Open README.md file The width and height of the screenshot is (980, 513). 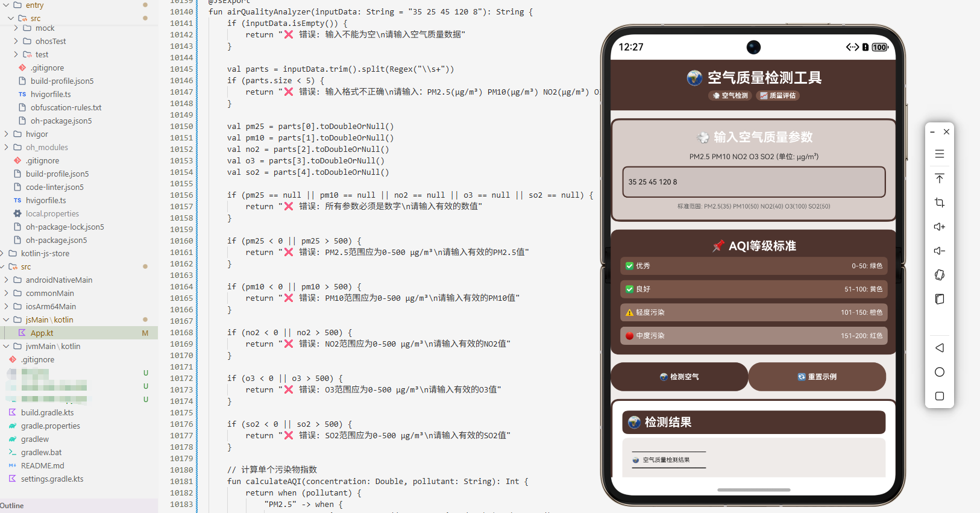42,465
